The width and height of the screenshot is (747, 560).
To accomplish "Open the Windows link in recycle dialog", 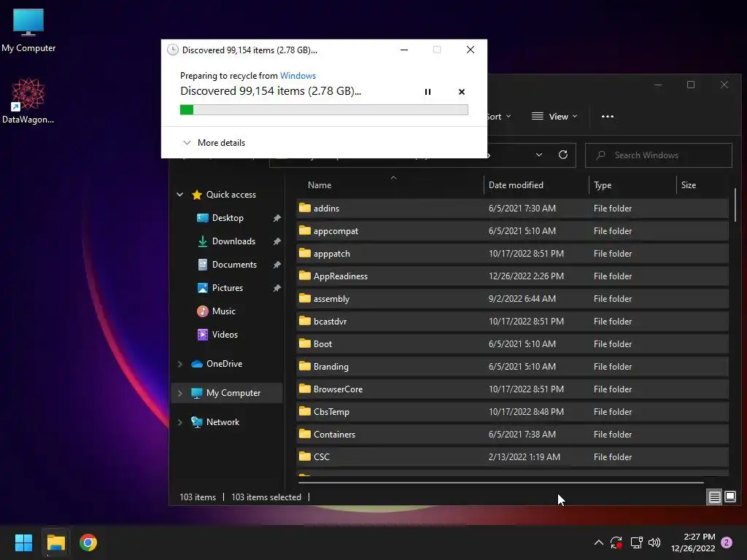I will (x=298, y=76).
